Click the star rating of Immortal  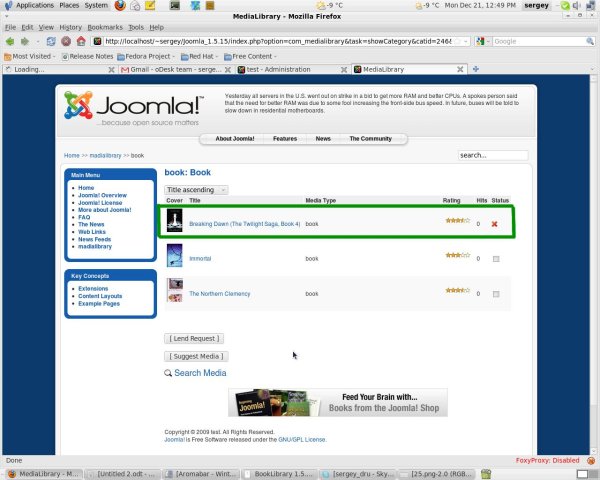[x=458, y=255]
